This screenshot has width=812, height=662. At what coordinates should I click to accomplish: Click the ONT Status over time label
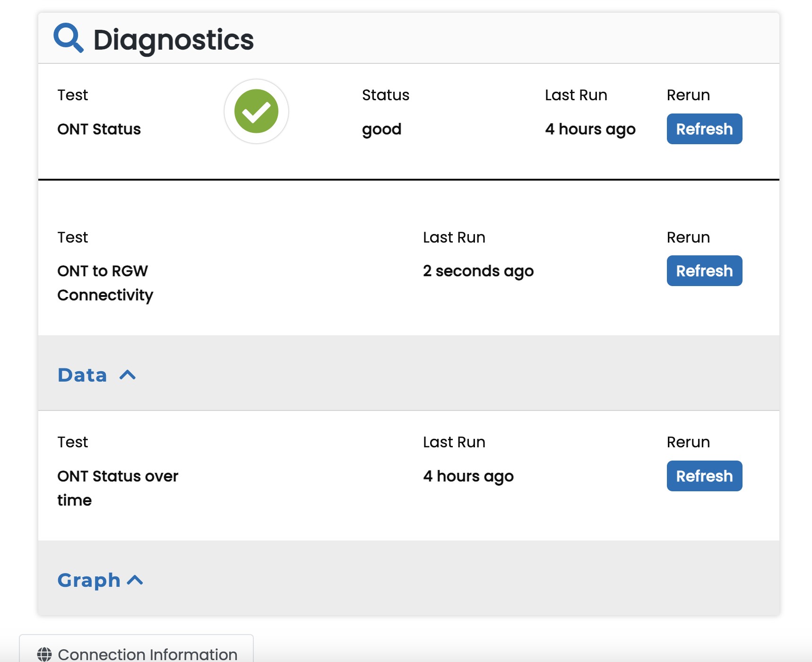coord(118,488)
